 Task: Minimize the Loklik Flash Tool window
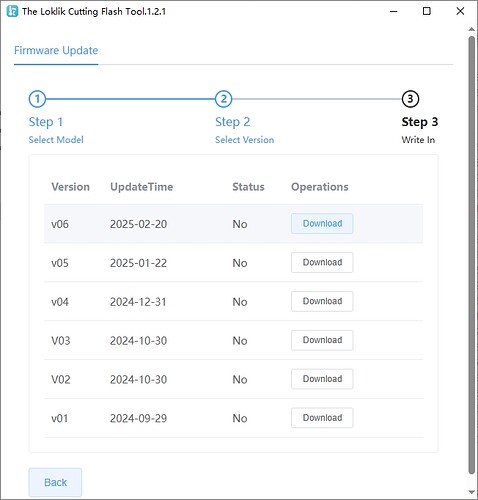point(394,11)
